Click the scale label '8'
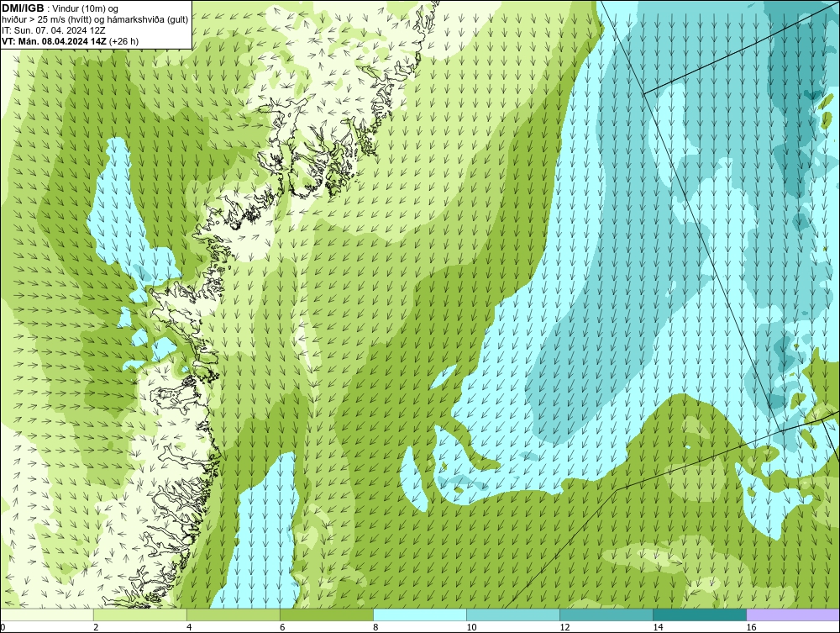 coord(375,627)
